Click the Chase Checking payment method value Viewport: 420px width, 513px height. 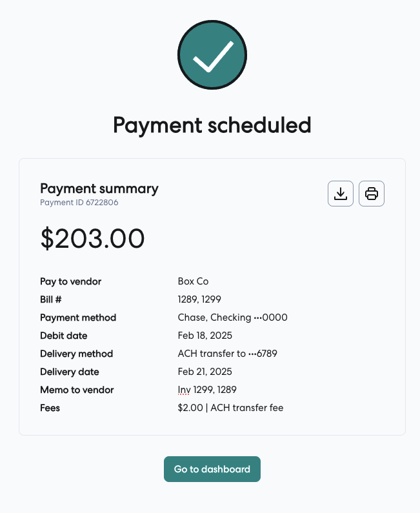[x=232, y=317]
